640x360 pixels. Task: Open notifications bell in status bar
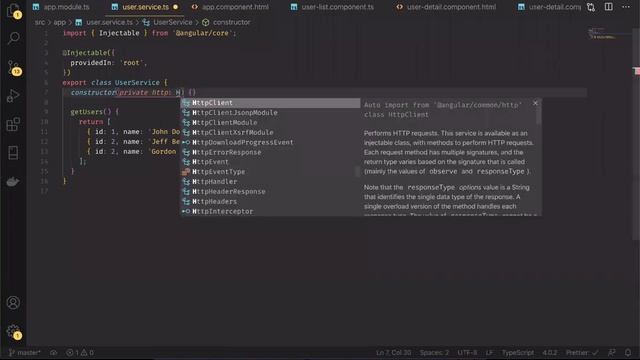(628, 353)
